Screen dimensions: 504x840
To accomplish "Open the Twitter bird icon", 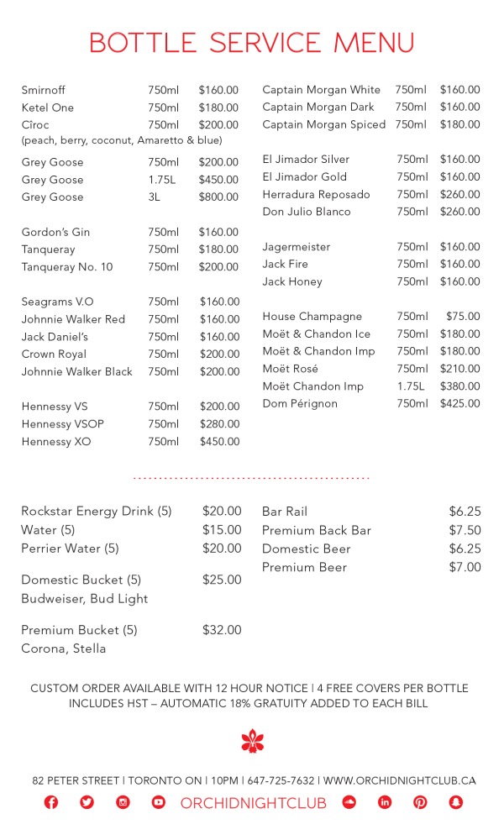I will (x=87, y=802).
